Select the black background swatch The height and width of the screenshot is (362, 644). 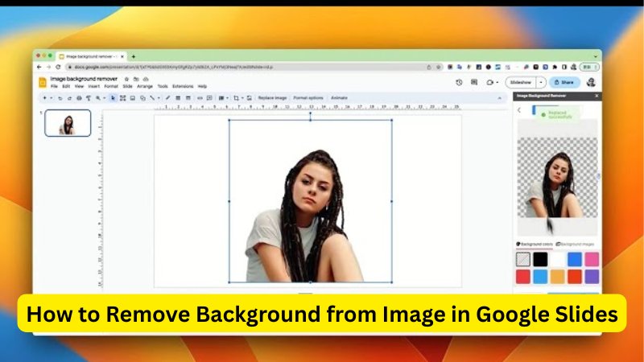[x=540, y=259]
